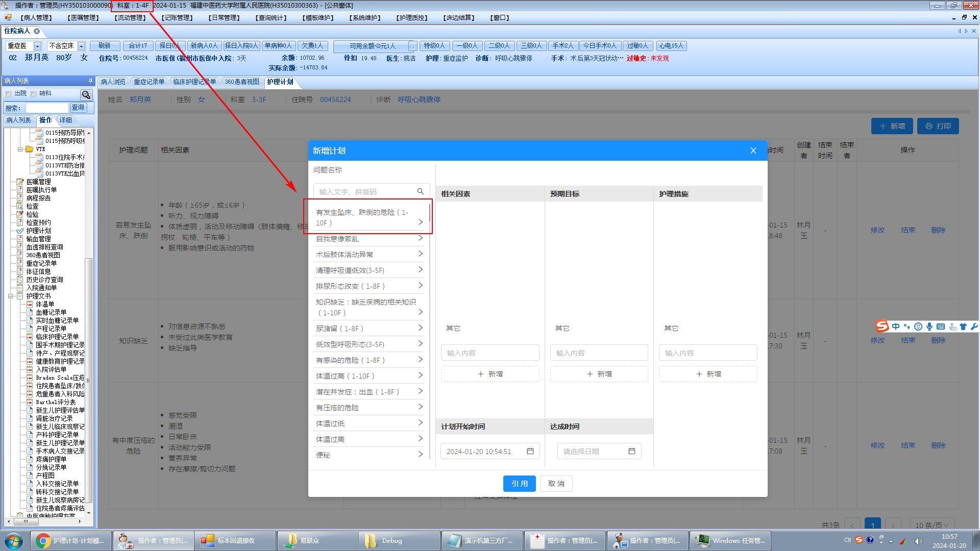The height and width of the screenshot is (551, 980).
Task: Click the search magnifier in the problem name field
Action: [x=420, y=191]
